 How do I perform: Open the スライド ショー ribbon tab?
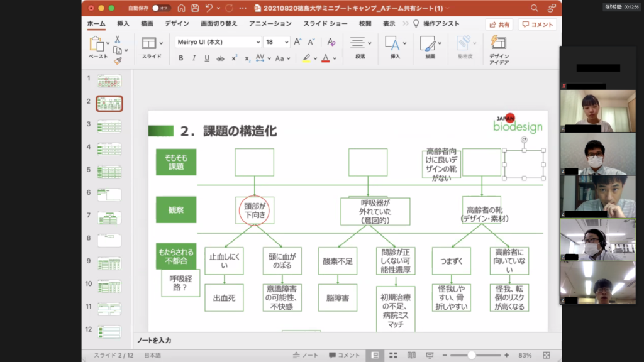point(325,24)
